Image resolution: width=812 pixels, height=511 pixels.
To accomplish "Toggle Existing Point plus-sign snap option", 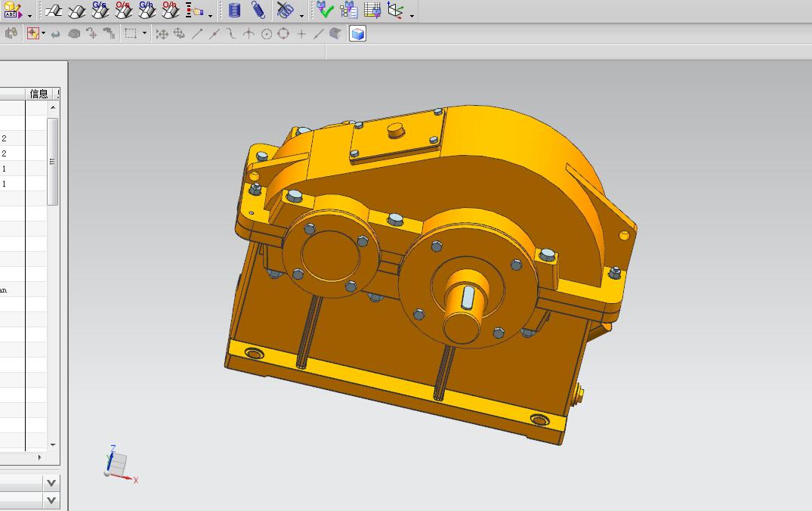I will 301,34.
